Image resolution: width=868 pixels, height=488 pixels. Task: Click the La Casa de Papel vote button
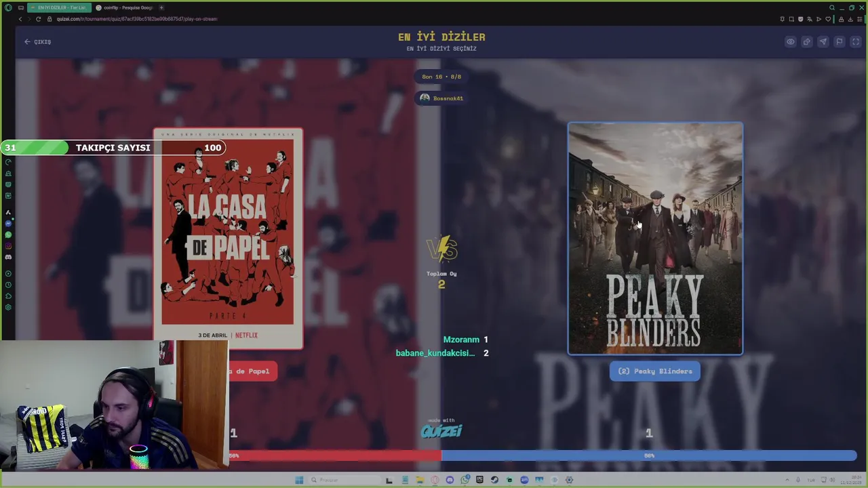[x=252, y=371]
